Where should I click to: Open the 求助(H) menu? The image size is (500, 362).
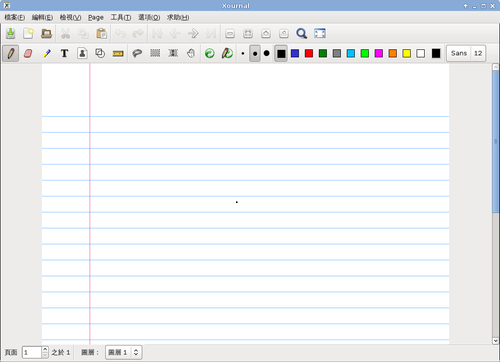(x=178, y=17)
